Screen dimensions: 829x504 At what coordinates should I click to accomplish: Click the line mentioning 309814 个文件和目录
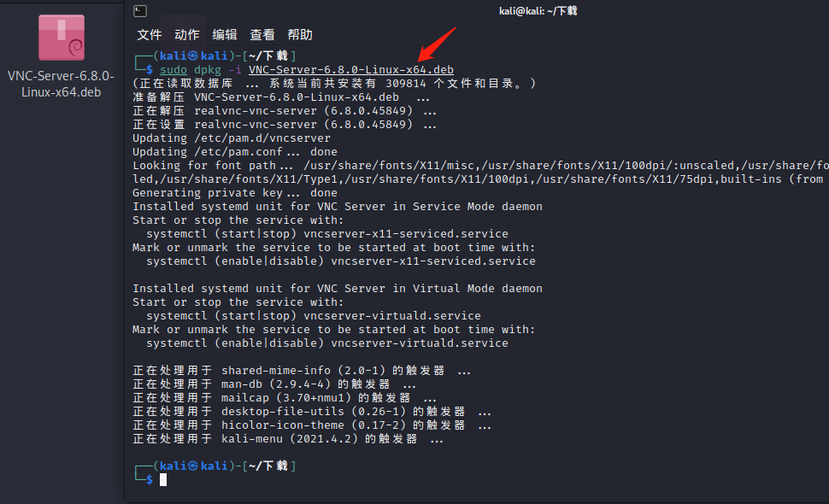[334, 84]
